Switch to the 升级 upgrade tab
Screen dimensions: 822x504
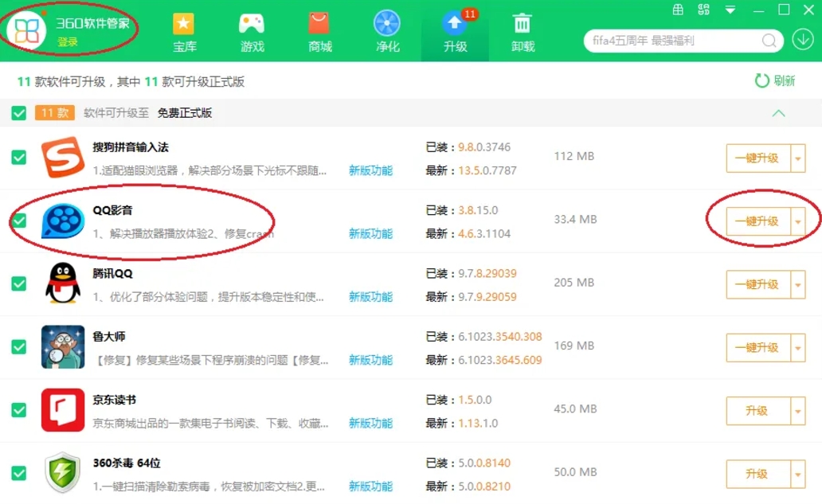(454, 32)
